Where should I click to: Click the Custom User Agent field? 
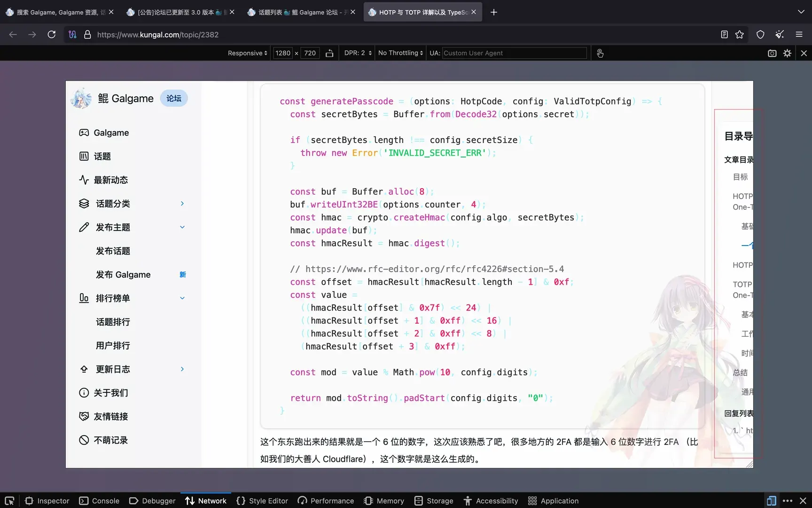[x=514, y=53]
